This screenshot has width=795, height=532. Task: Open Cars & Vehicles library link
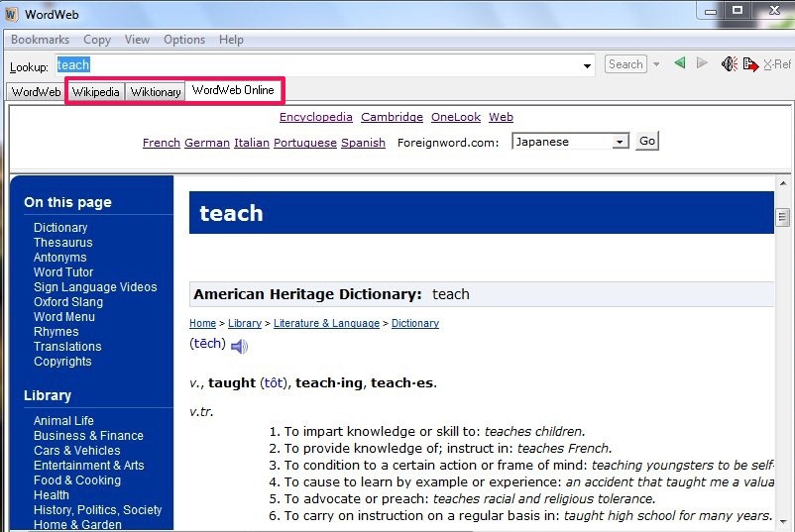pos(76,451)
